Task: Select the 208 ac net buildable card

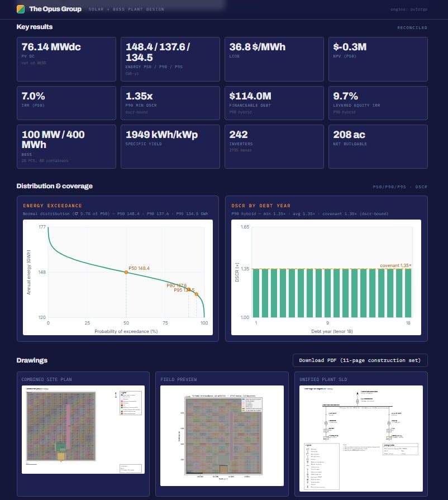Action: [378, 147]
